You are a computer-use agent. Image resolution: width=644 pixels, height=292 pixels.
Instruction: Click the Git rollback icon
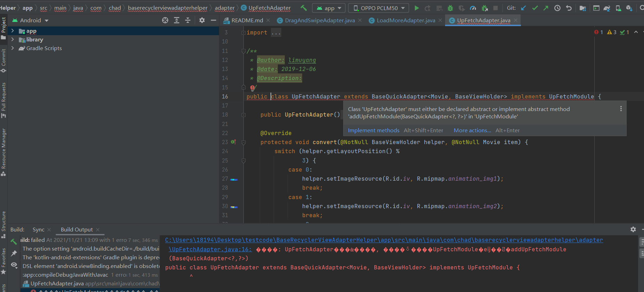coord(569,8)
